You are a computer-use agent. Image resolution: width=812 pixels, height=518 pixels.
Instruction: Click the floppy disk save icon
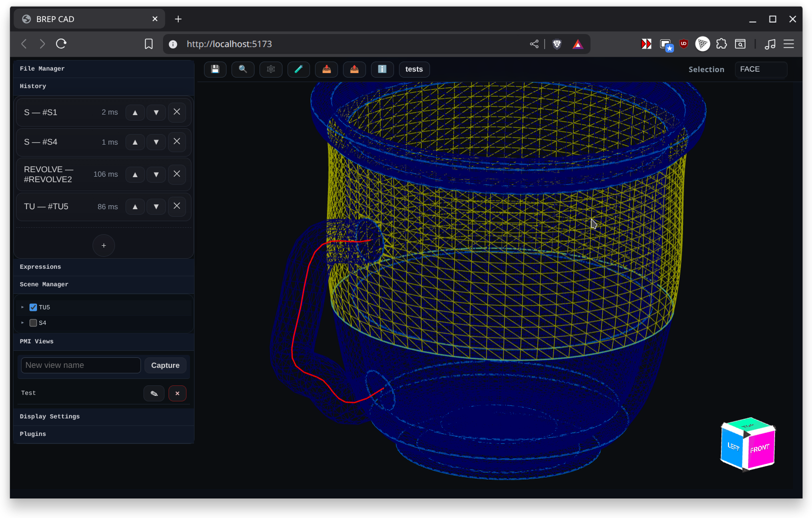point(215,69)
